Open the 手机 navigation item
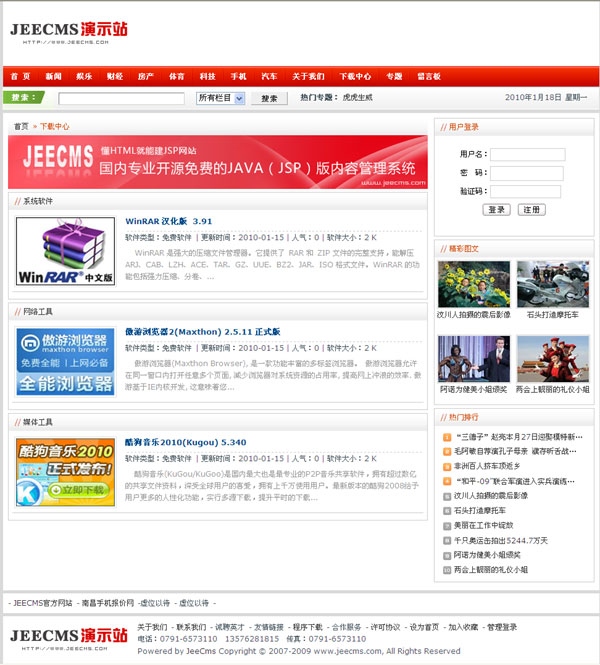This screenshot has height=665, width=600. [238, 76]
